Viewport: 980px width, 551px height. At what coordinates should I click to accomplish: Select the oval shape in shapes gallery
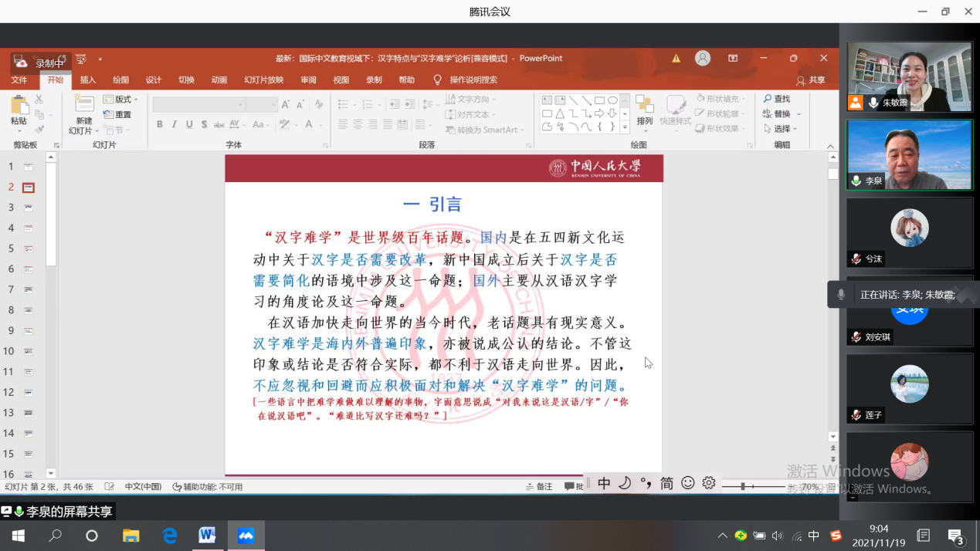coord(612,100)
